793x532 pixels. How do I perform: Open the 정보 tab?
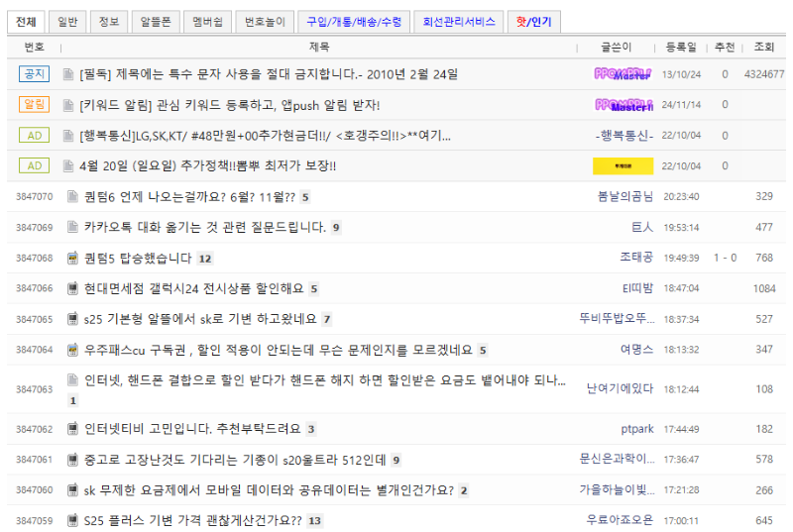tap(109, 22)
